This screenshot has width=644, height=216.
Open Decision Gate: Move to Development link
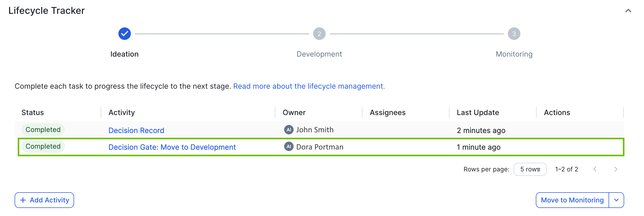(172, 147)
